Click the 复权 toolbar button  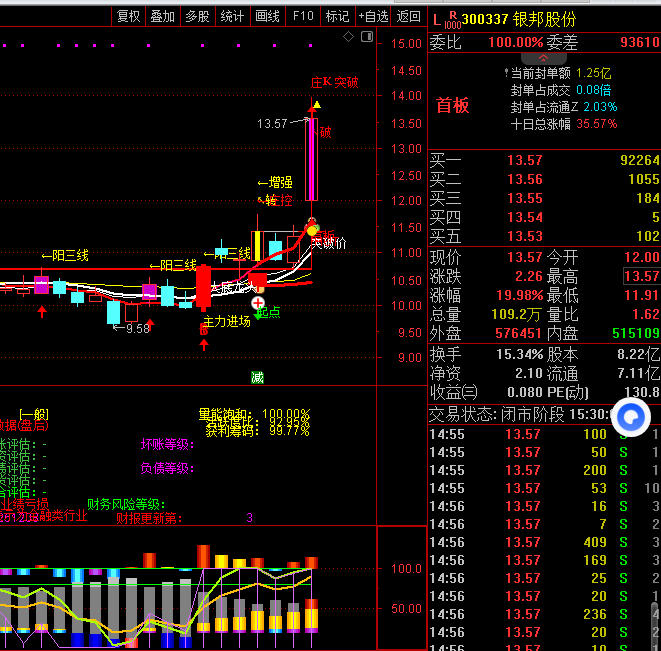(x=128, y=16)
